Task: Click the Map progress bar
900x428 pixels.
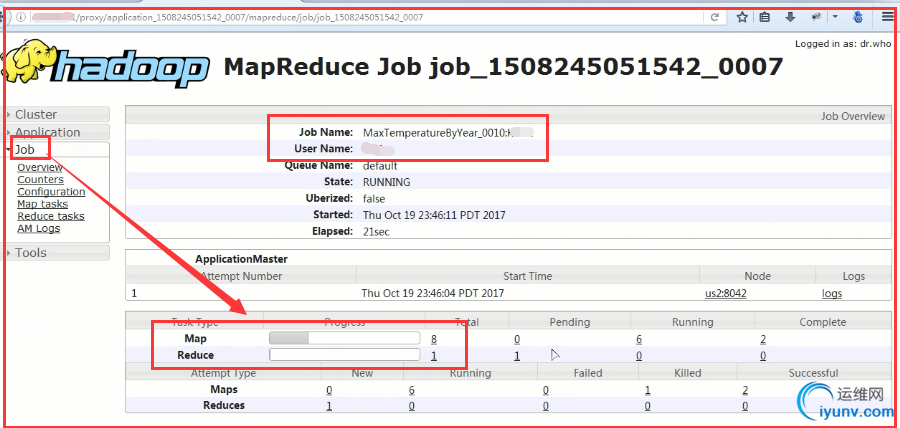Action: (344, 339)
